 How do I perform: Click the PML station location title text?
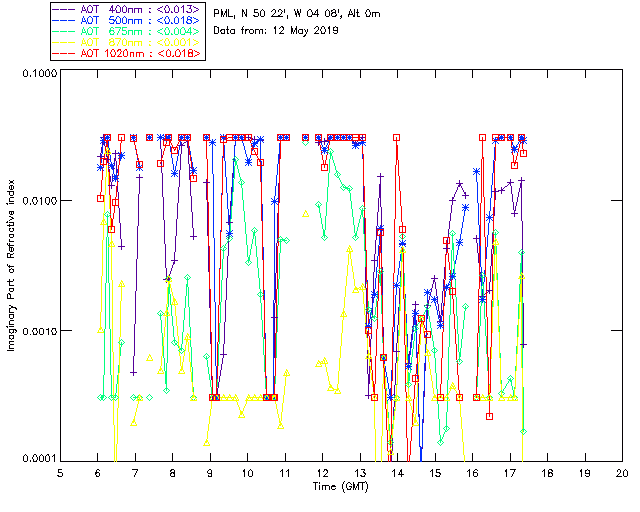pyautogui.click(x=297, y=13)
